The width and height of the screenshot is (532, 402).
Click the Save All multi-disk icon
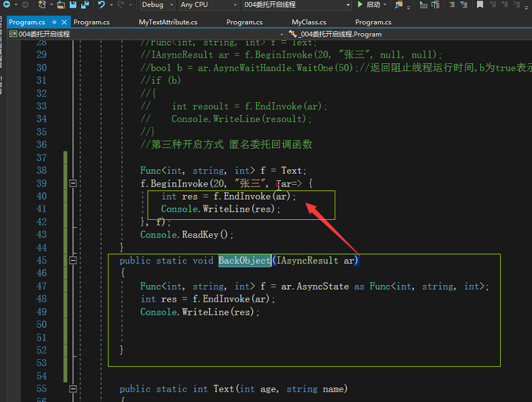[x=85, y=4]
